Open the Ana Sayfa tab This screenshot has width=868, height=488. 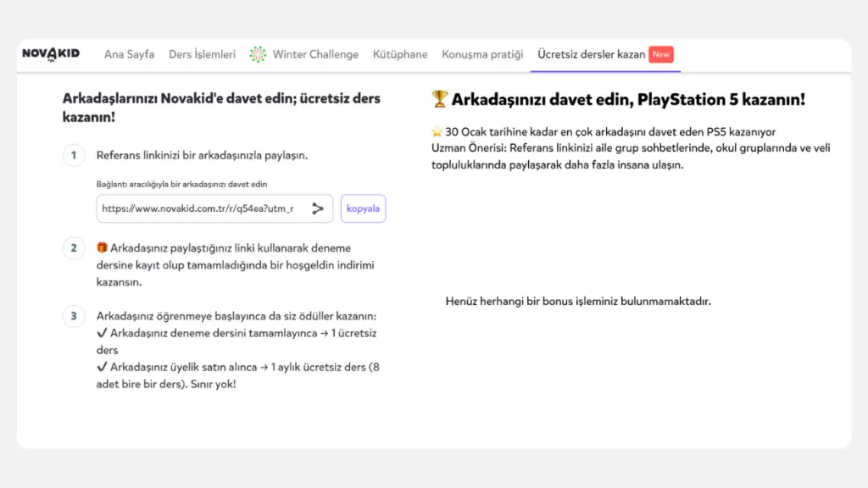click(x=129, y=54)
